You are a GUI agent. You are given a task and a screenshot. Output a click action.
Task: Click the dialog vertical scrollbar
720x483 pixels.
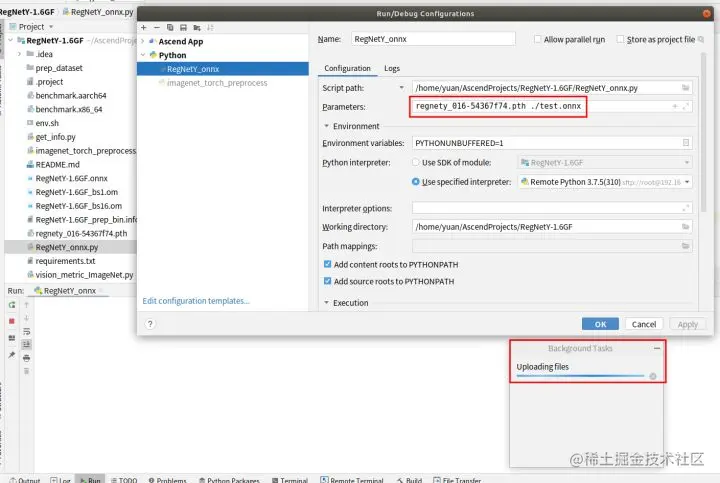[x=703, y=133]
